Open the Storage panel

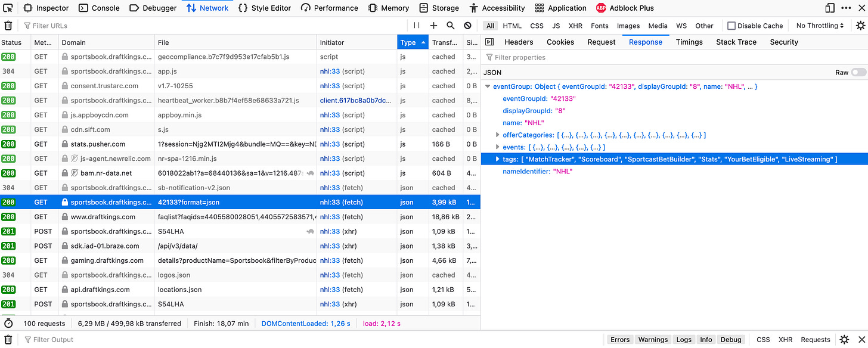click(439, 8)
